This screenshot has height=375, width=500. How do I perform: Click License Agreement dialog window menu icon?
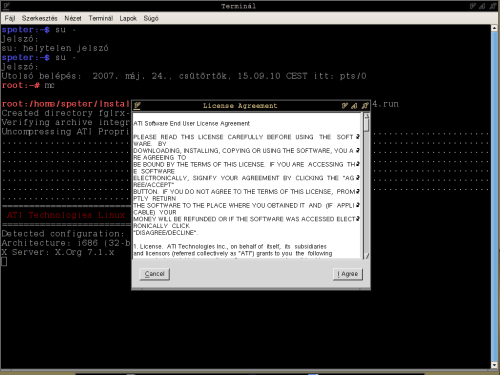point(137,106)
